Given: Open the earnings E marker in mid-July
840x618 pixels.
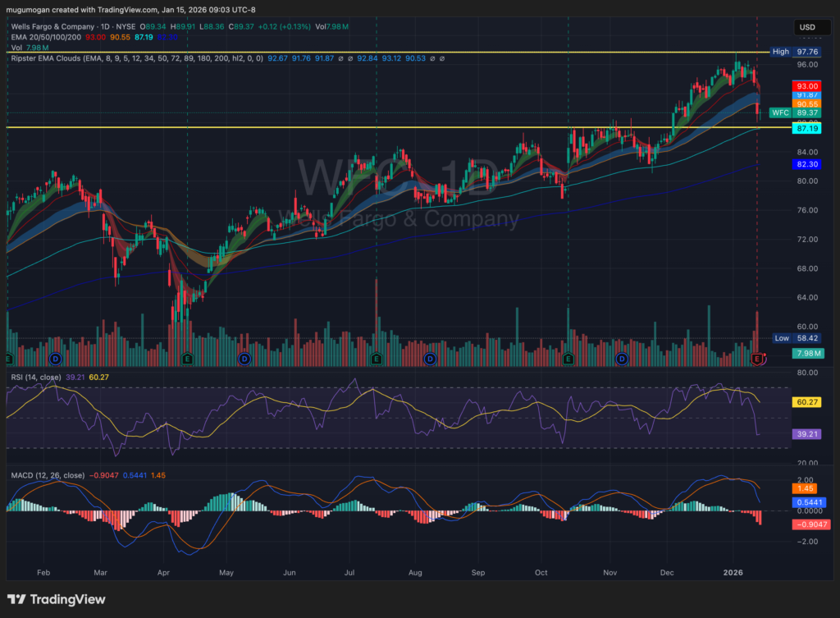Looking at the screenshot, I should click(376, 359).
